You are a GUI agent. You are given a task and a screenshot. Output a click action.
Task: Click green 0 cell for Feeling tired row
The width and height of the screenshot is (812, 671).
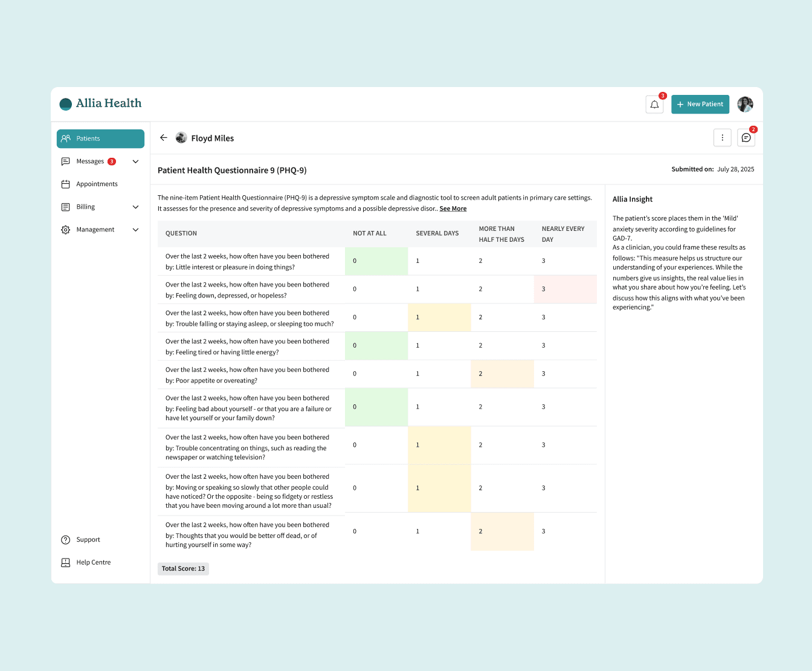tap(376, 346)
